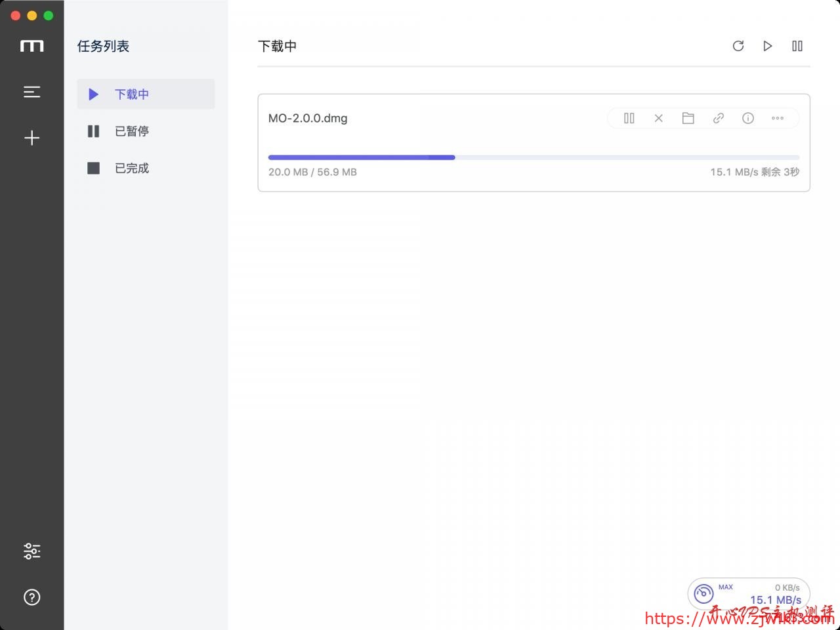Copy the download link of MO-2.0.0.dmg

718,118
